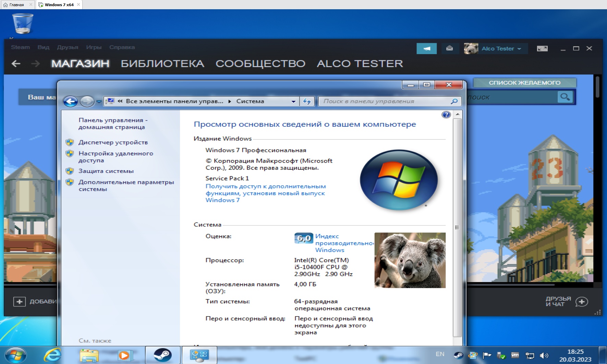Click the volume speaker tray icon
The height and width of the screenshot is (364, 607).
(544, 355)
